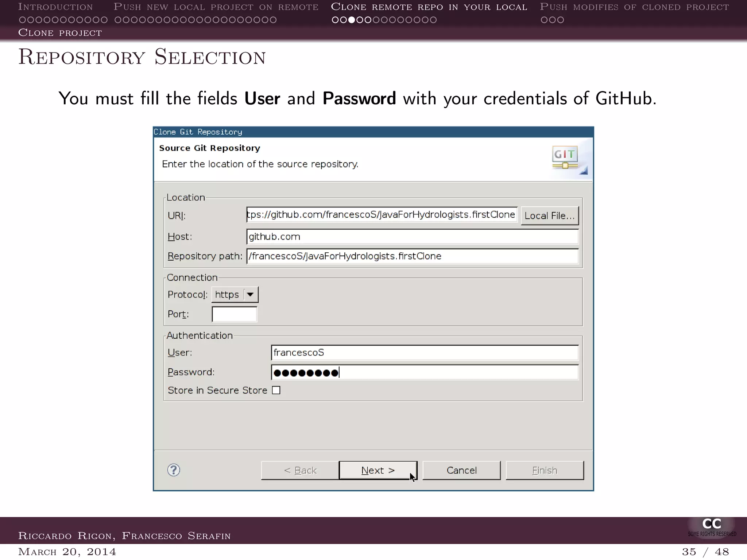Click the Creative Commons license badge

(712, 527)
